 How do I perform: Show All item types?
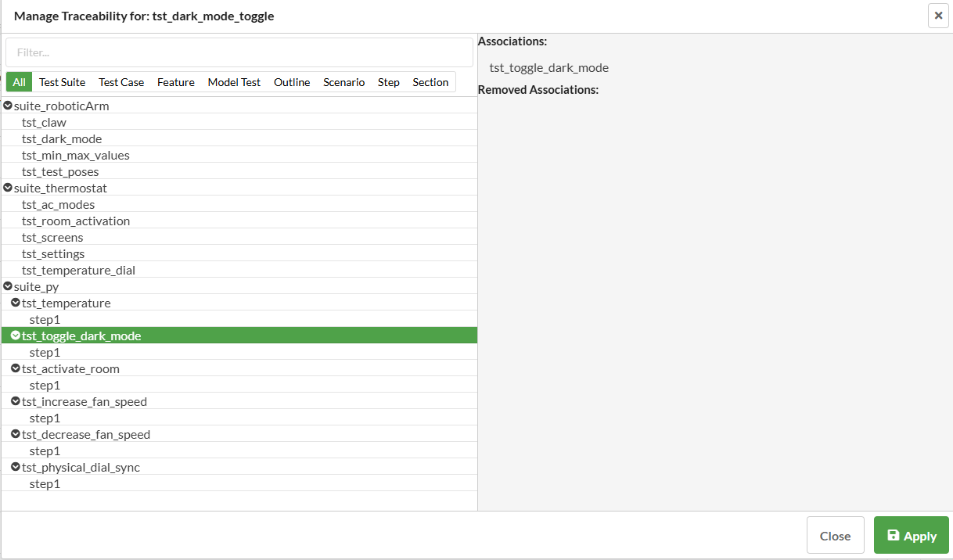[20, 82]
